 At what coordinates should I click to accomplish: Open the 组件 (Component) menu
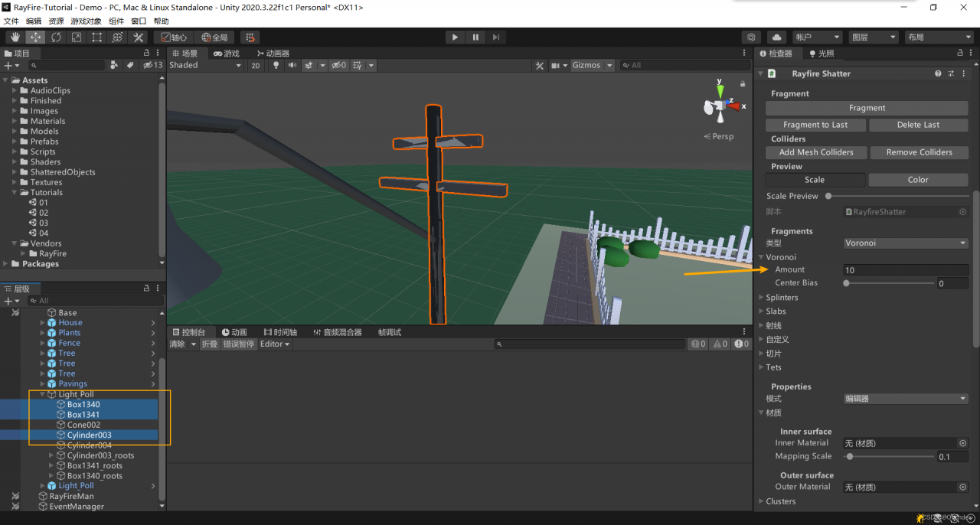tap(116, 21)
